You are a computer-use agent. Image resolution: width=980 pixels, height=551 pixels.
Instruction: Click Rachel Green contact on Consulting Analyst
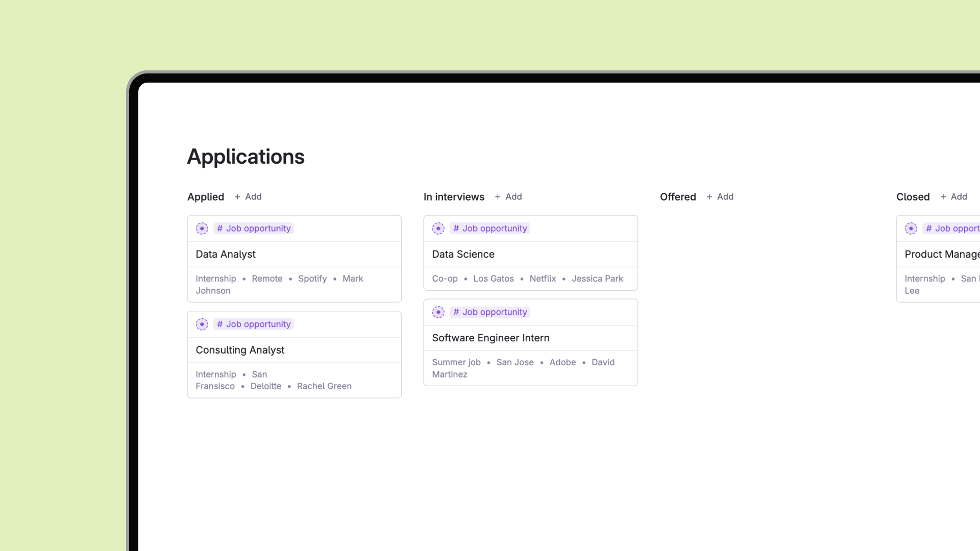324,386
